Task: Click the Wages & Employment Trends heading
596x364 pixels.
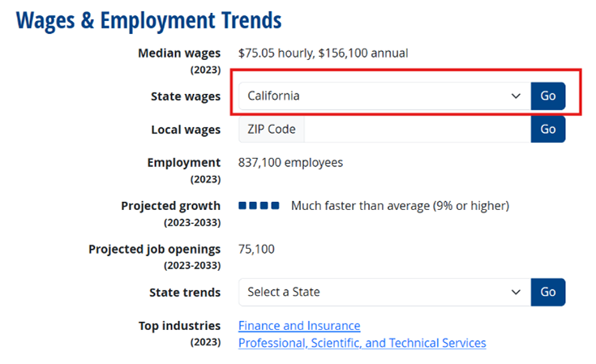Action: [x=149, y=20]
